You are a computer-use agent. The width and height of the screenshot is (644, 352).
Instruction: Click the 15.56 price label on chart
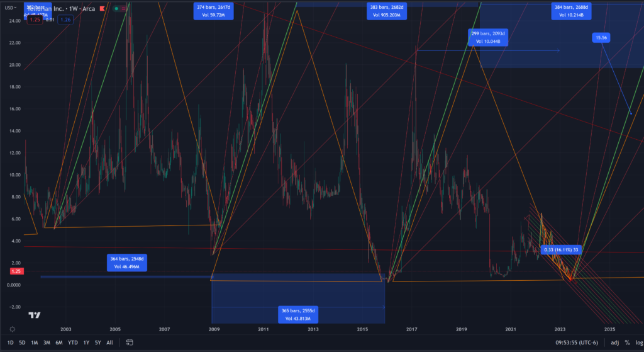tap(601, 38)
